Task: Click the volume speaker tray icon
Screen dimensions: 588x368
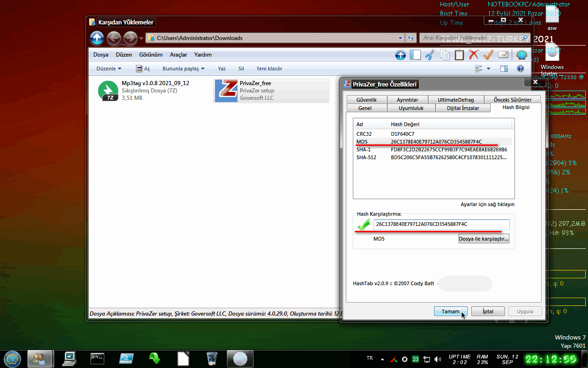Action: tap(438, 359)
